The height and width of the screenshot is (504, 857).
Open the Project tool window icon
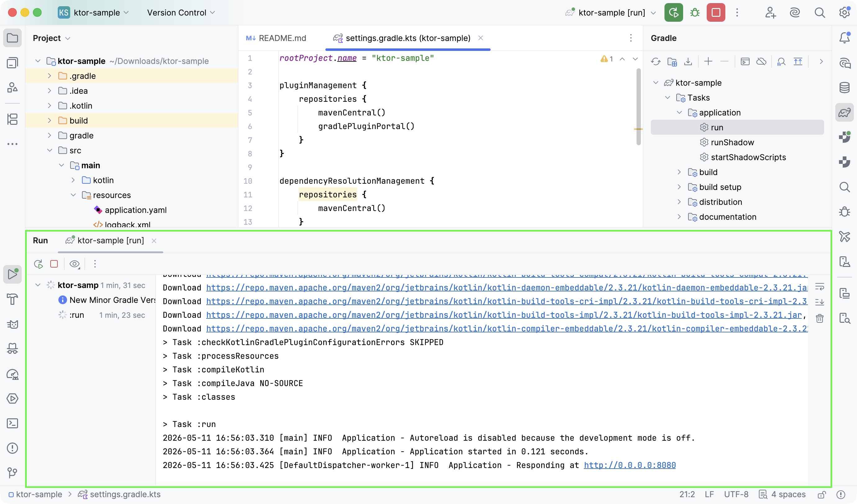click(12, 38)
